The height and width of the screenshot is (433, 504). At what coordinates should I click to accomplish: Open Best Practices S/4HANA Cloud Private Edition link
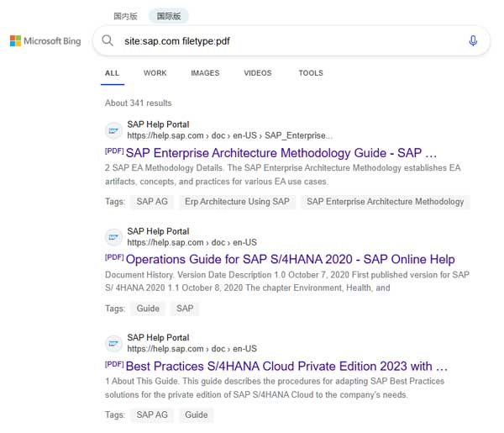pos(286,367)
